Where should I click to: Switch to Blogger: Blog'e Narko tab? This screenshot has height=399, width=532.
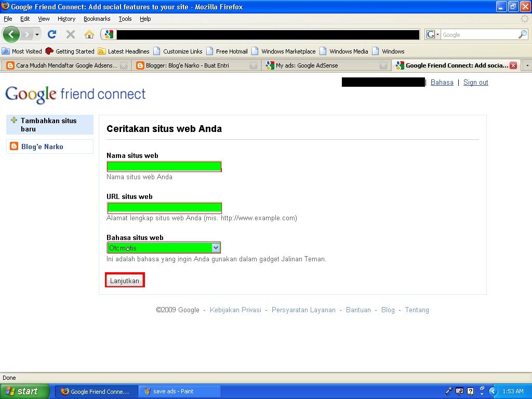pos(196,65)
